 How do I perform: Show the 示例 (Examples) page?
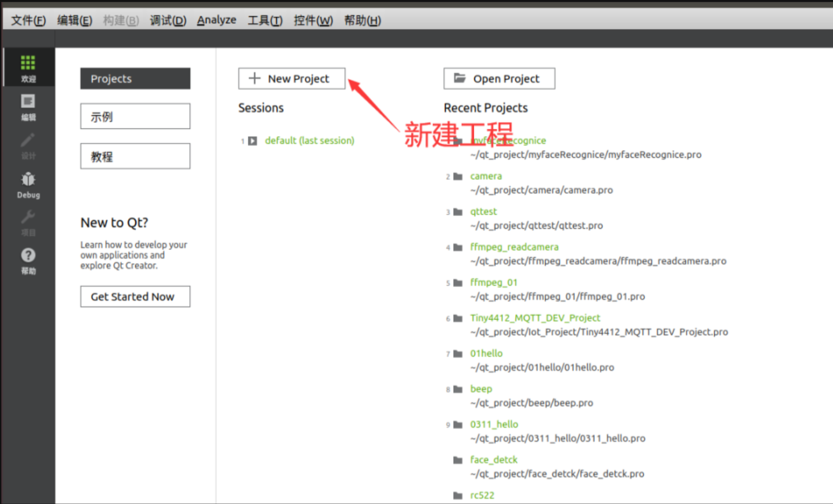(x=135, y=116)
